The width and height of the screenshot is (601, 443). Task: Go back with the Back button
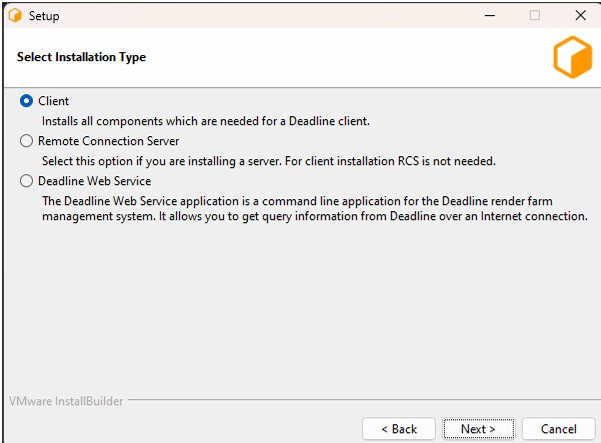[399, 429]
